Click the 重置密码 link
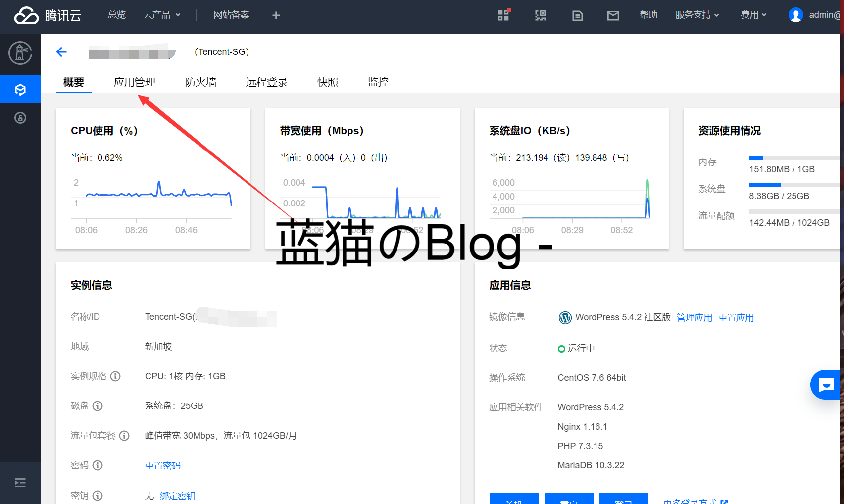The height and width of the screenshot is (504, 844). click(x=162, y=465)
